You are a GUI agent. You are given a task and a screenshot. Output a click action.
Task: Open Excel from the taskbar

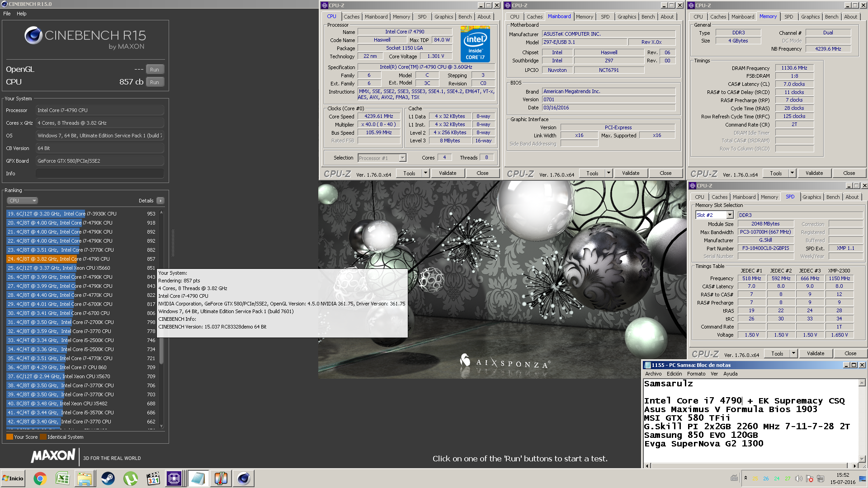click(x=62, y=479)
